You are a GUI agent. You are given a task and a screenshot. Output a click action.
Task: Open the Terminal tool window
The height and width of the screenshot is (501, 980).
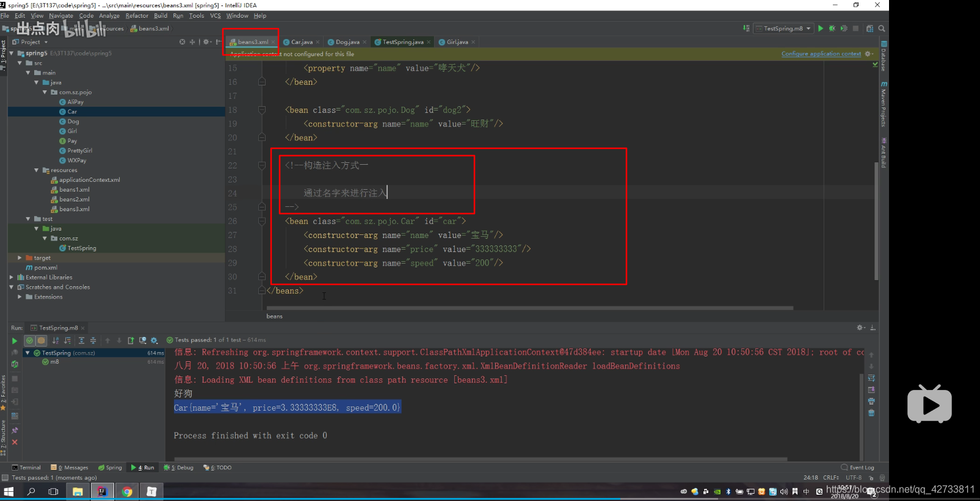pos(26,468)
